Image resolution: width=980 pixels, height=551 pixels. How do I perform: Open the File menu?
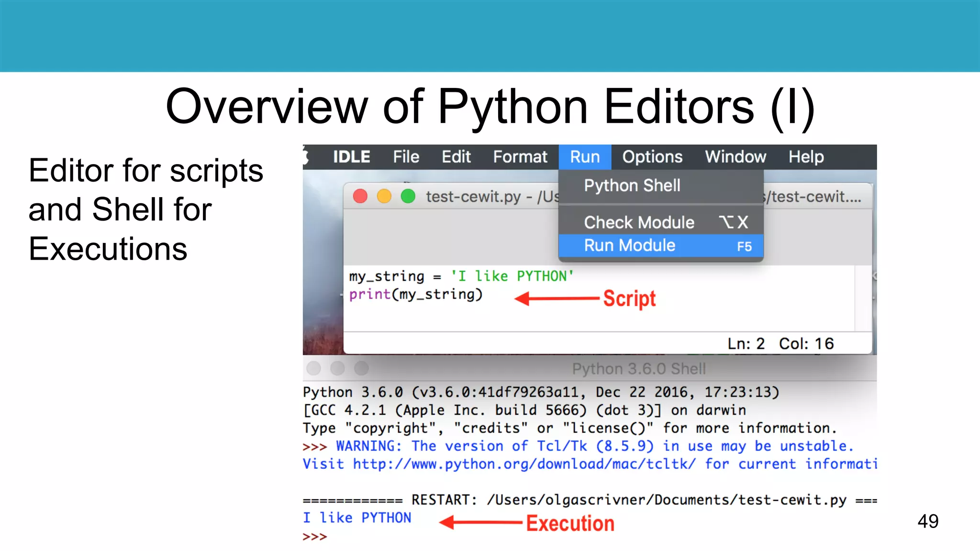pyautogui.click(x=406, y=157)
